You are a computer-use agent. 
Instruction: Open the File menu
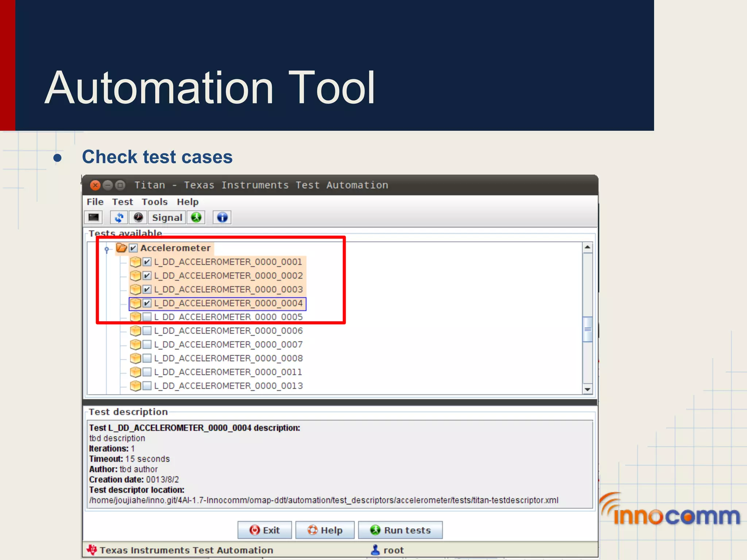pos(95,202)
